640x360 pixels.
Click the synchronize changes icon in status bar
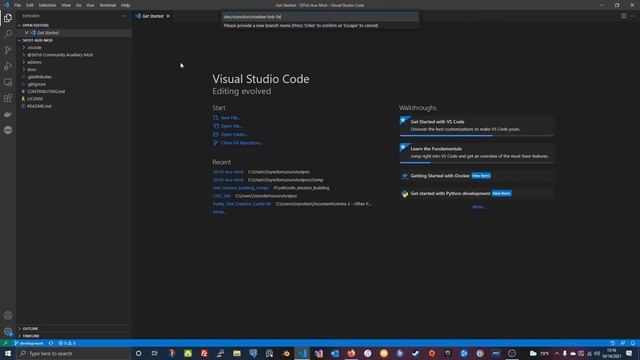point(51,343)
